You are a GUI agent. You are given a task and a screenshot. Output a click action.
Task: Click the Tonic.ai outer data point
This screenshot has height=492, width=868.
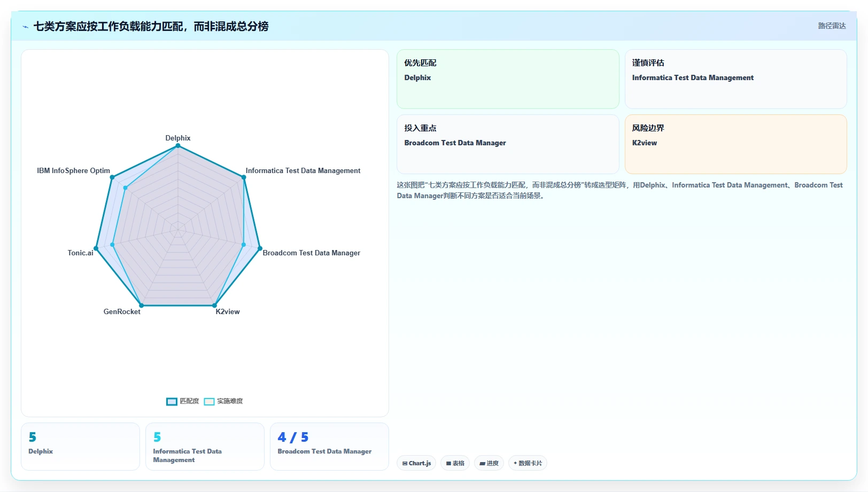[96, 248]
